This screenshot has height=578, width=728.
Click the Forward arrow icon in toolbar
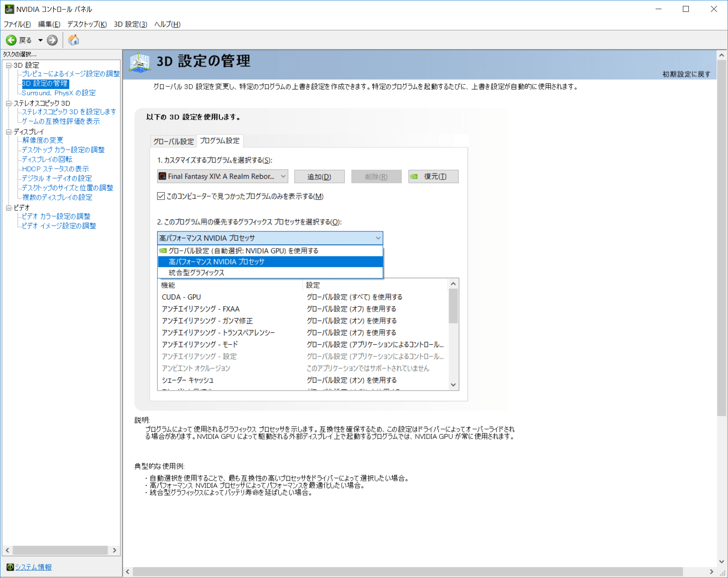click(x=52, y=40)
